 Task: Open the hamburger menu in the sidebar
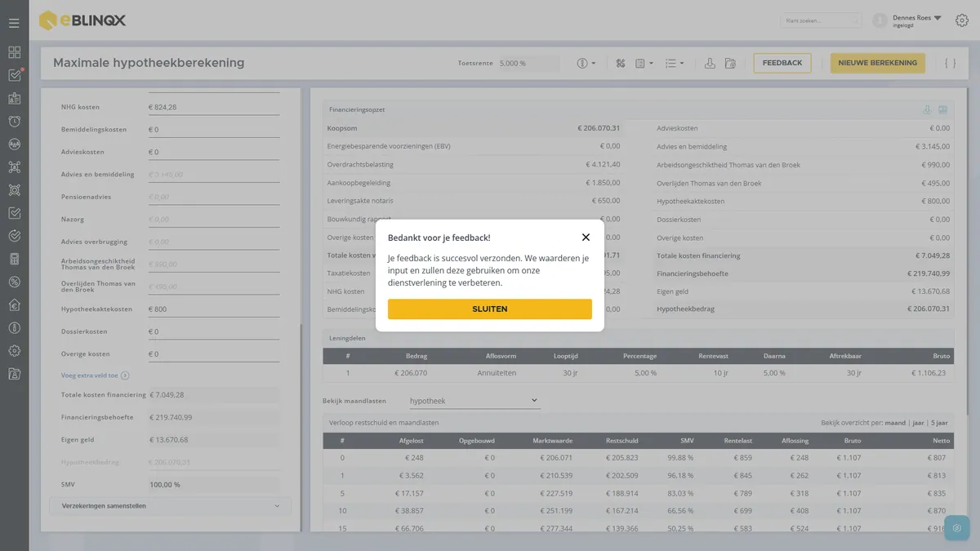14,23
